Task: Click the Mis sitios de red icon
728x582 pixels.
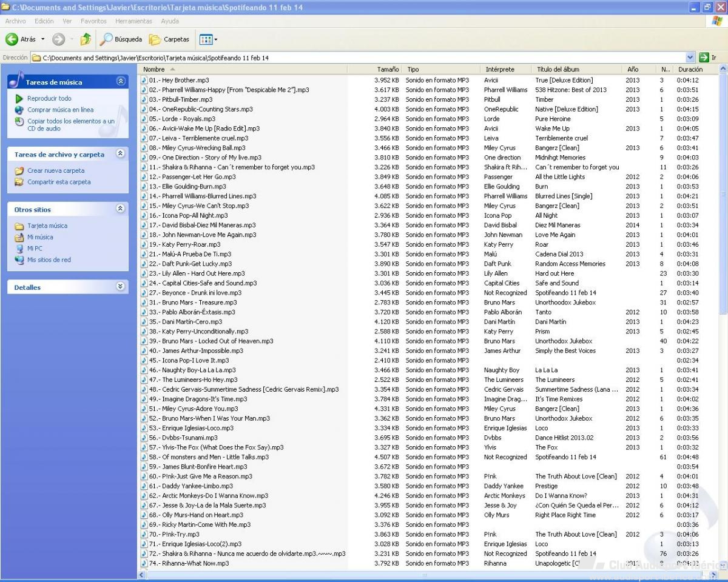Action: [19, 260]
